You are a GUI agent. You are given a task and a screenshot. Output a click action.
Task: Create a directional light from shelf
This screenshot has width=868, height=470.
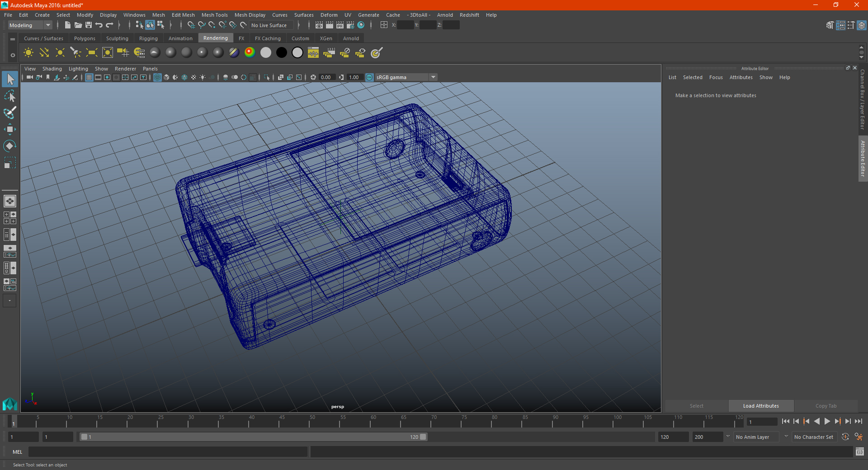(x=44, y=53)
